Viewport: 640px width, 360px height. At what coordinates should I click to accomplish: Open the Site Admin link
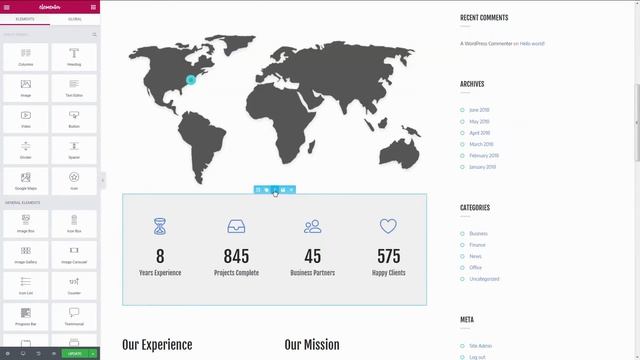click(x=480, y=346)
